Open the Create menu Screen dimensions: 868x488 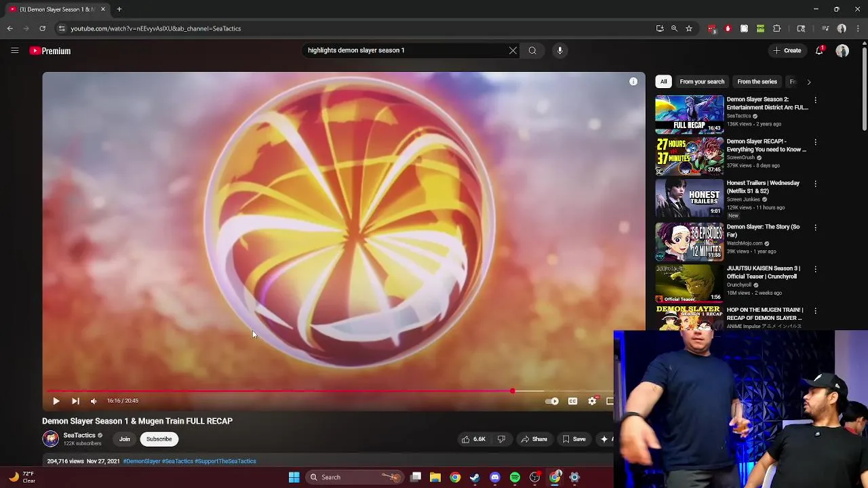click(x=787, y=50)
